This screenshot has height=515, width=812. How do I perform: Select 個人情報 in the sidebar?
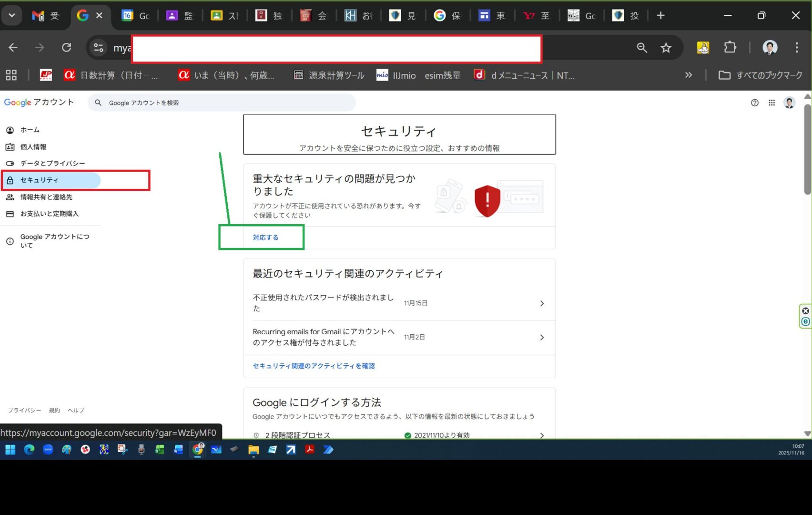(x=33, y=147)
